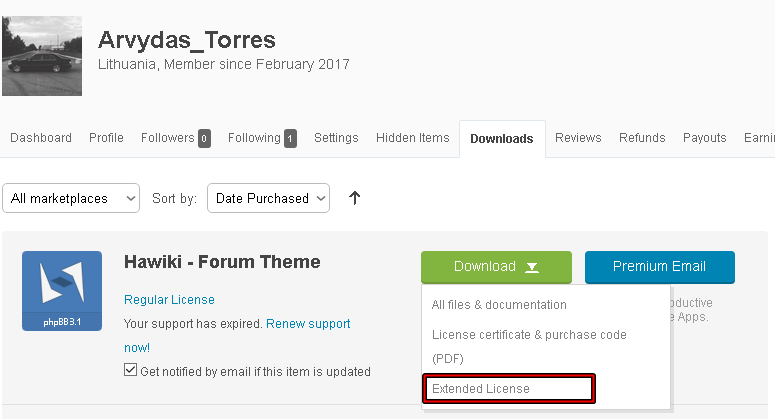
Task: Click the ascending sort arrow icon
Action: pos(354,198)
